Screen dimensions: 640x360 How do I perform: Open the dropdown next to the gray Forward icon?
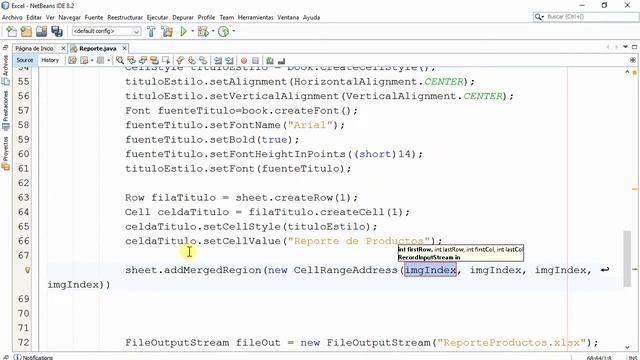tap(109, 60)
